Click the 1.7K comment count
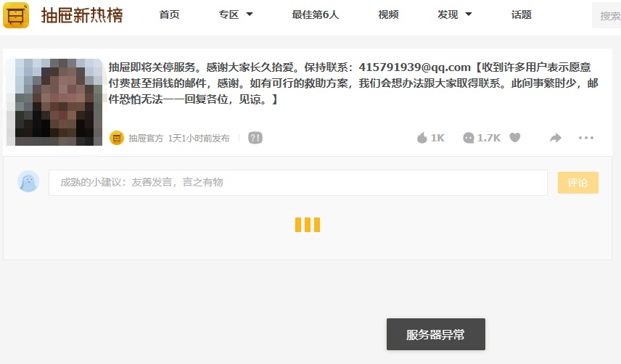The height and width of the screenshot is (364, 621). pos(489,138)
